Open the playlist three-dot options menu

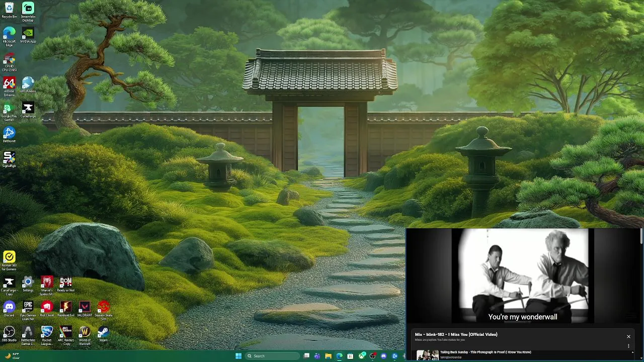coord(628,346)
